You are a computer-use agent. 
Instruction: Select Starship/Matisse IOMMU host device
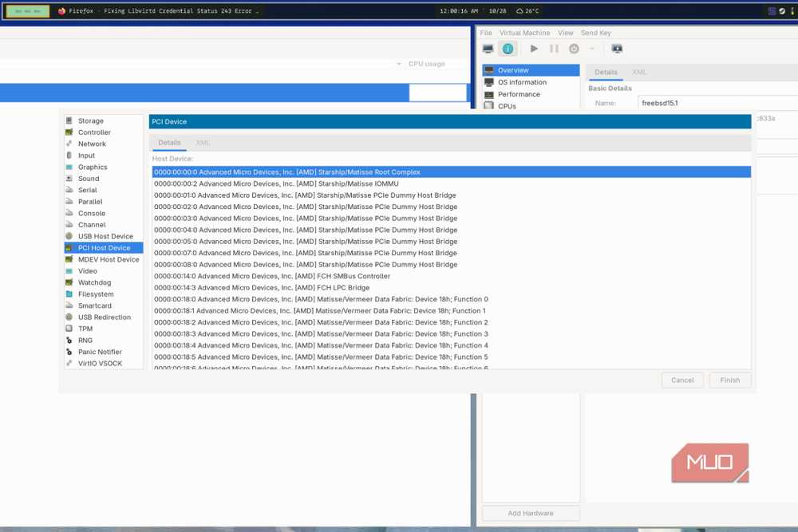tap(452, 183)
